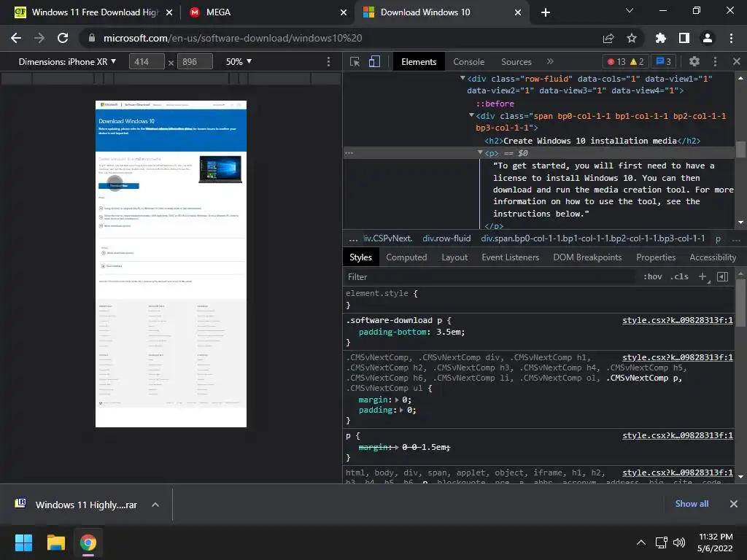
Task: Open a new browser tab
Action: click(546, 12)
